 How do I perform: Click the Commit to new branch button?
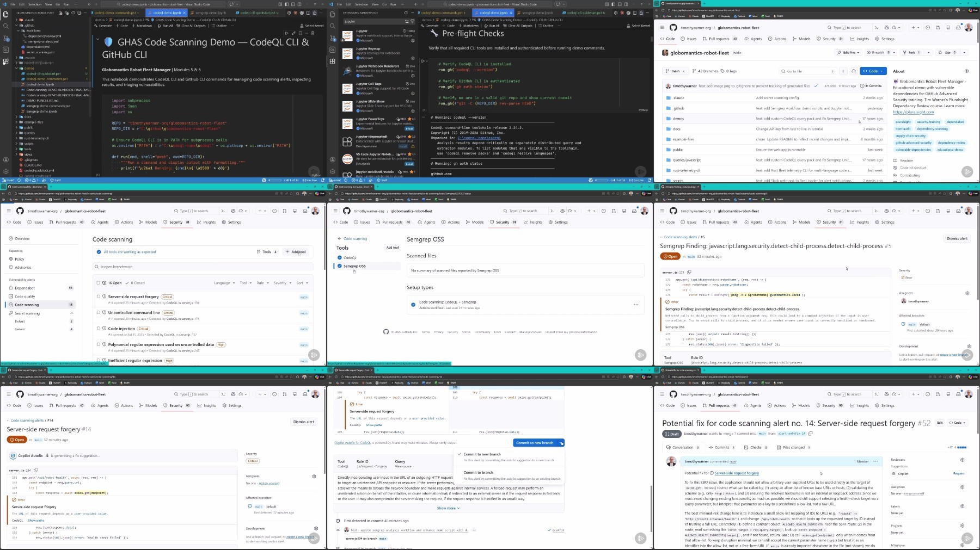(535, 443)
